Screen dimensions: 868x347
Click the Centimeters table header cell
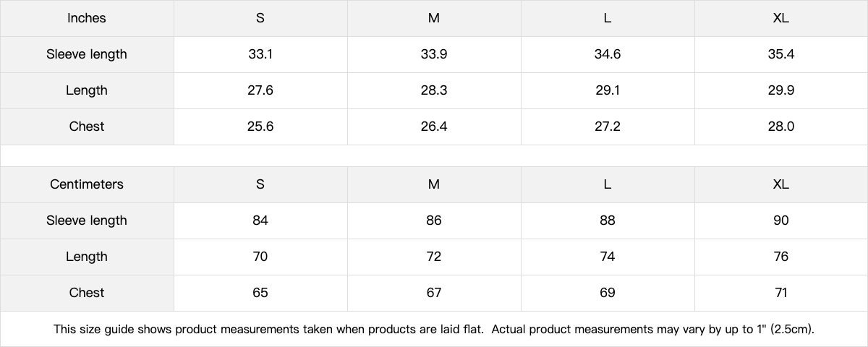[x=87, y=184]
